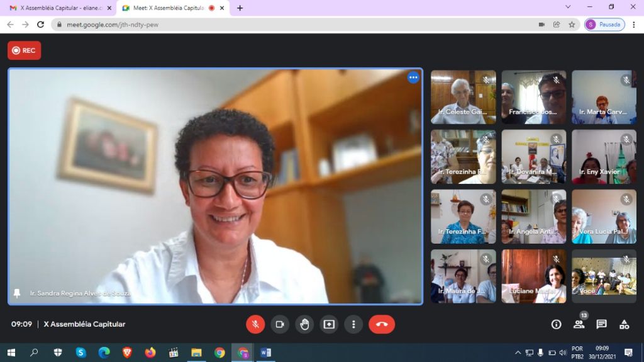Screen dimensions: 644x362
Task: Hang up the call with red button
Action: click(x=382, y=324)
